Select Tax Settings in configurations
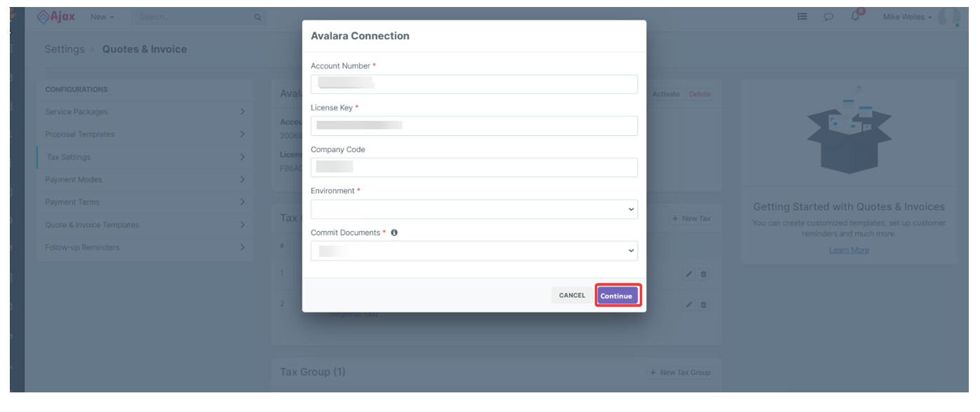Viewport: 980px width, 412px height. point(69,157)
